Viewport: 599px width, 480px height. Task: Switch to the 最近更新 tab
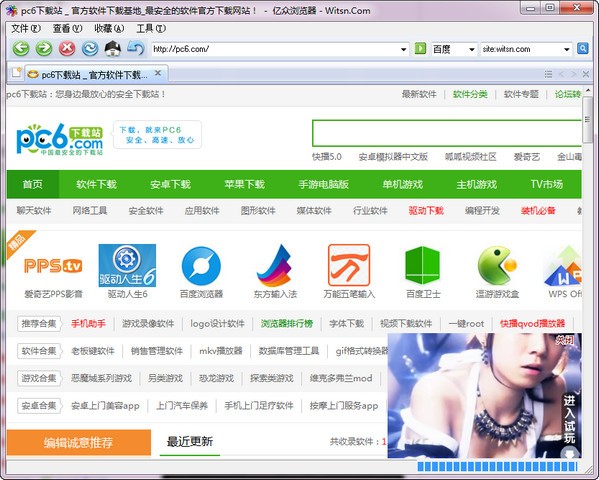coord(190,442)
